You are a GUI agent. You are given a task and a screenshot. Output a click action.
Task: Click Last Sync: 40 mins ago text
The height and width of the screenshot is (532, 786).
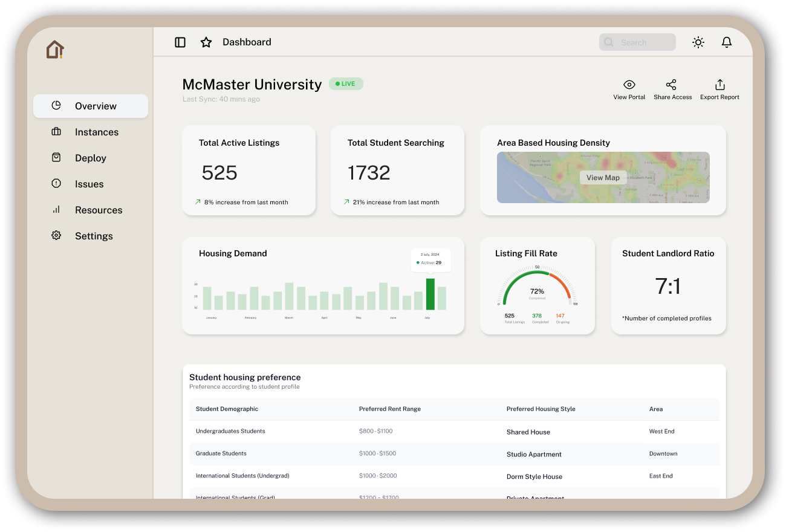tap(221, 99)
